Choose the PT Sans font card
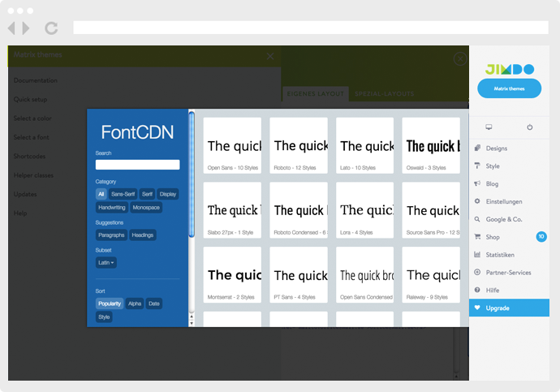 (x=299, y=274)
